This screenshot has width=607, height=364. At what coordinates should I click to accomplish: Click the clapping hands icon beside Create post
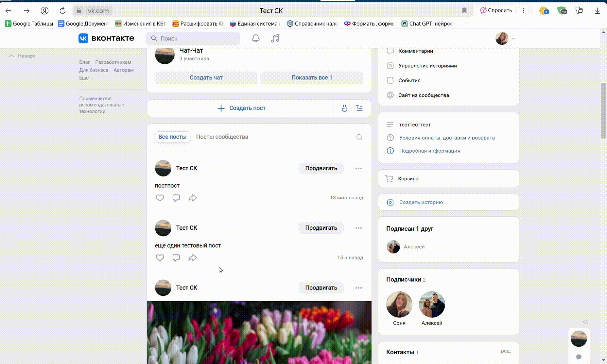[344, 108]
